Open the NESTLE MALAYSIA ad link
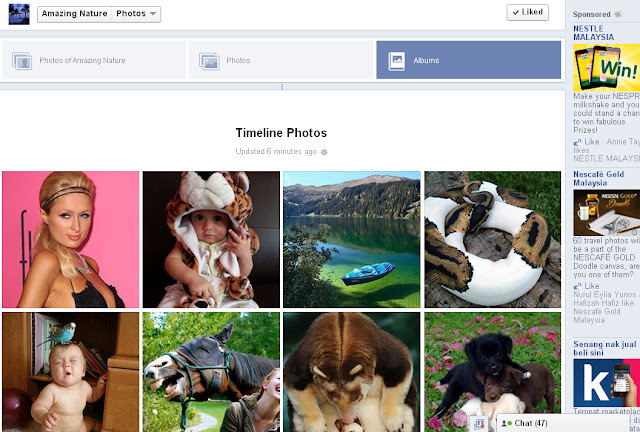Viewport: 640px width, 432px height. click(x=593, y=33)
